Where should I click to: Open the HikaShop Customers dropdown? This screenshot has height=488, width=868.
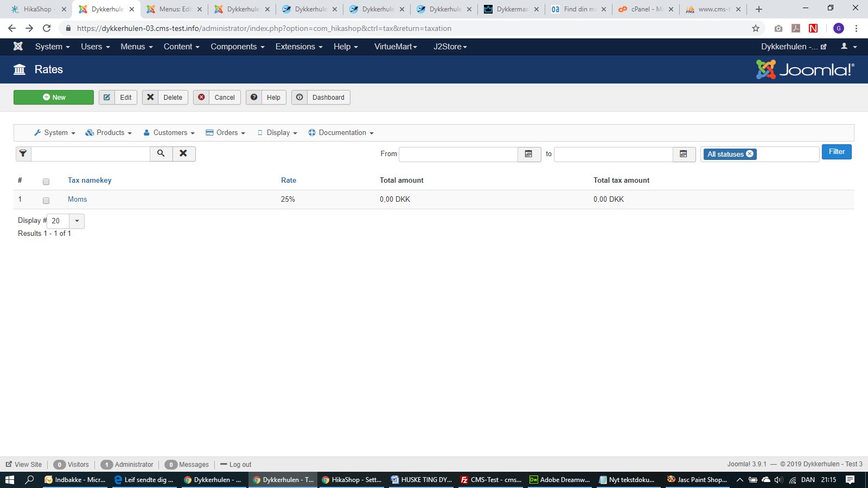(x=169, y=133)
